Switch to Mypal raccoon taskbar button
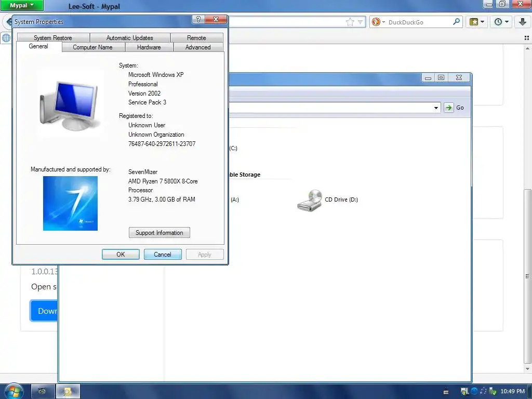The width and height of the screenshot is (532, 399). (x=43, y=392)
